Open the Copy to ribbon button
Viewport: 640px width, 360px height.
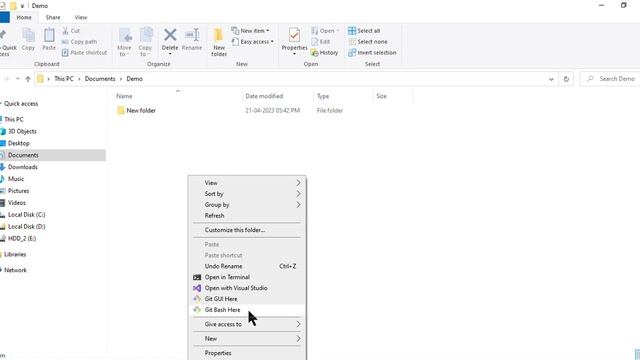145,42
